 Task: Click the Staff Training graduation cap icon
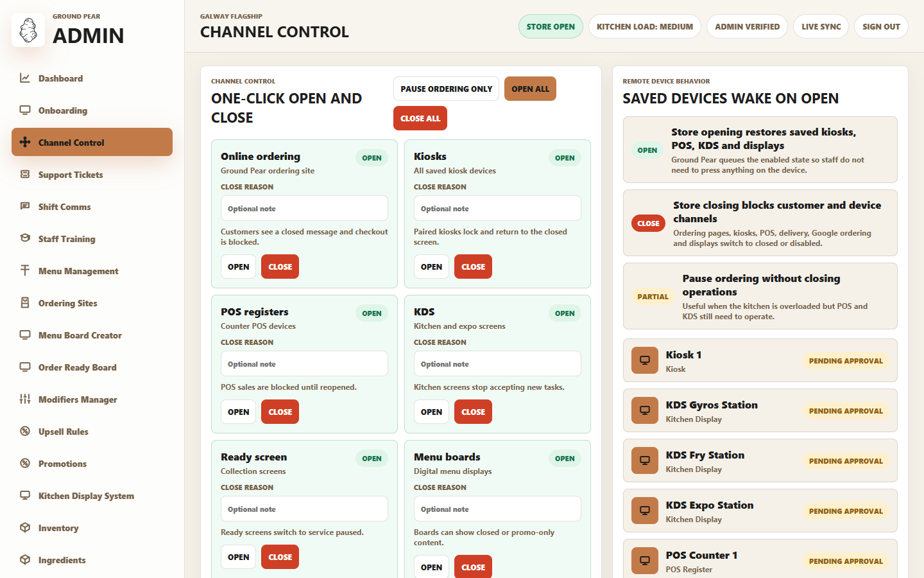click(x=25, y=239)
